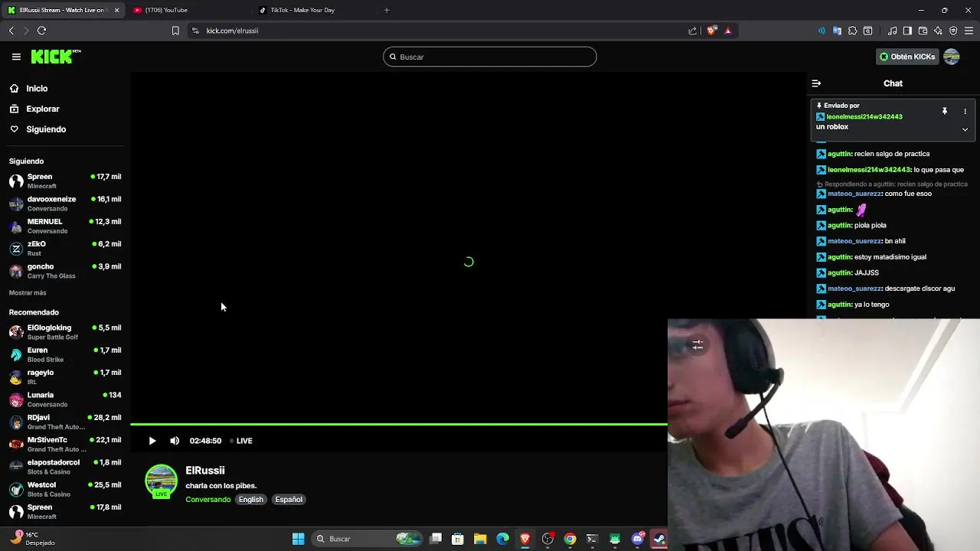The width and height of the screenshot is (980, 551).
Task: Open the browser extensions puzzle icon
Action: pos(852,31)
